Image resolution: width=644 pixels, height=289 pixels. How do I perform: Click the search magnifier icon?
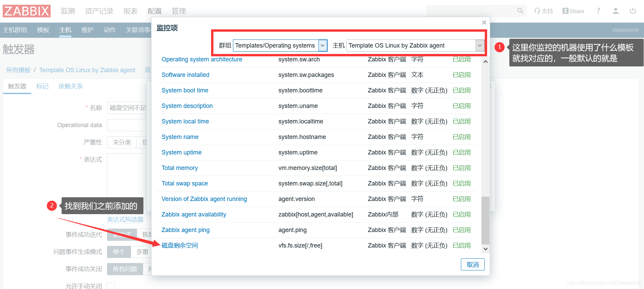tap(520, 11)
